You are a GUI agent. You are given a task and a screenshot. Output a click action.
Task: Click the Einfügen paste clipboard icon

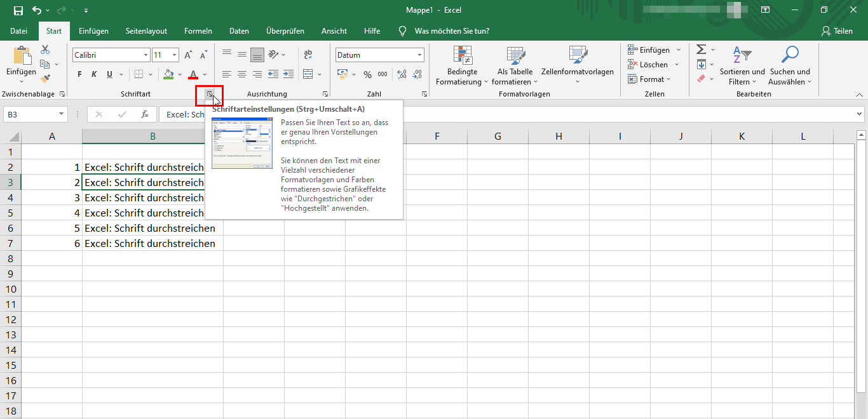(21, 54)
